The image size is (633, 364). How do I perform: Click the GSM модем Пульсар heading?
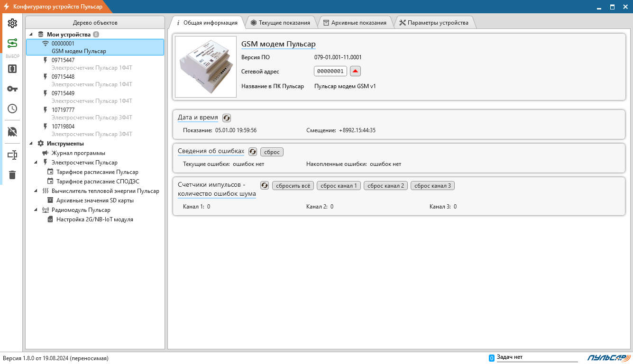coord(278,44)
